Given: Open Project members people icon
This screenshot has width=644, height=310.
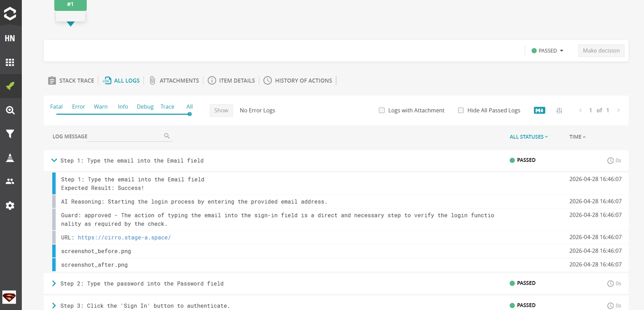Looking at the screenshot, I should point(10,181).
